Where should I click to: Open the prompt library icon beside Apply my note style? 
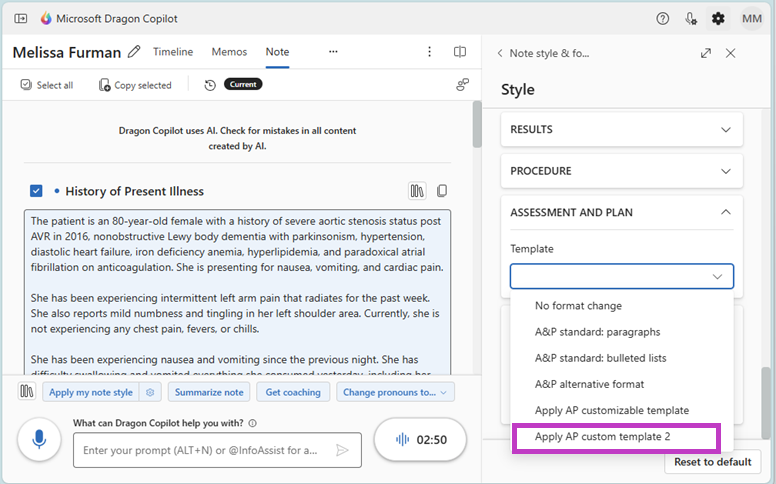pyautogui.click(x=27, y=392)
